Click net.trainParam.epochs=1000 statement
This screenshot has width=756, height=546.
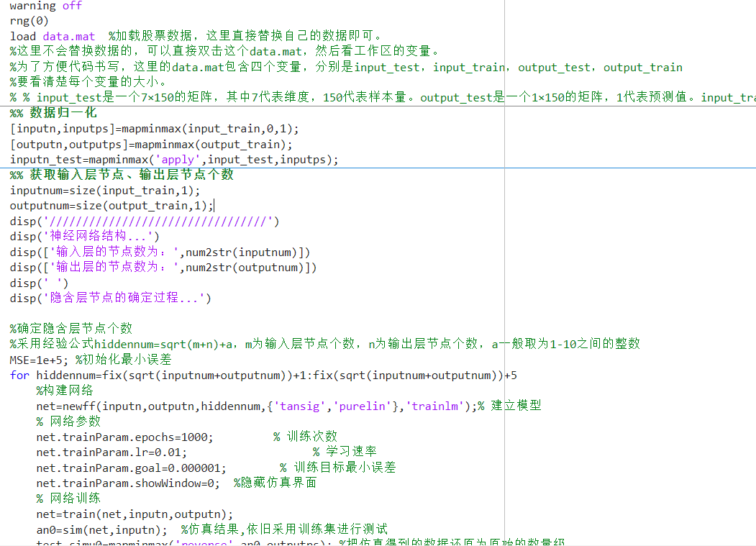tap(124, 437)
